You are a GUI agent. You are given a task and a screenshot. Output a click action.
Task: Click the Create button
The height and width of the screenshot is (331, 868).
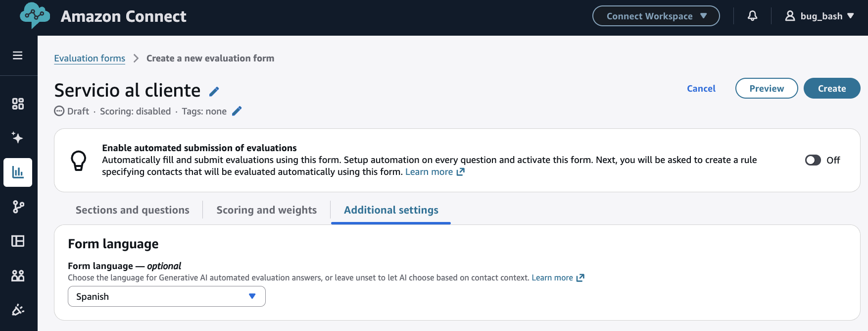click(x=831, y=88)
